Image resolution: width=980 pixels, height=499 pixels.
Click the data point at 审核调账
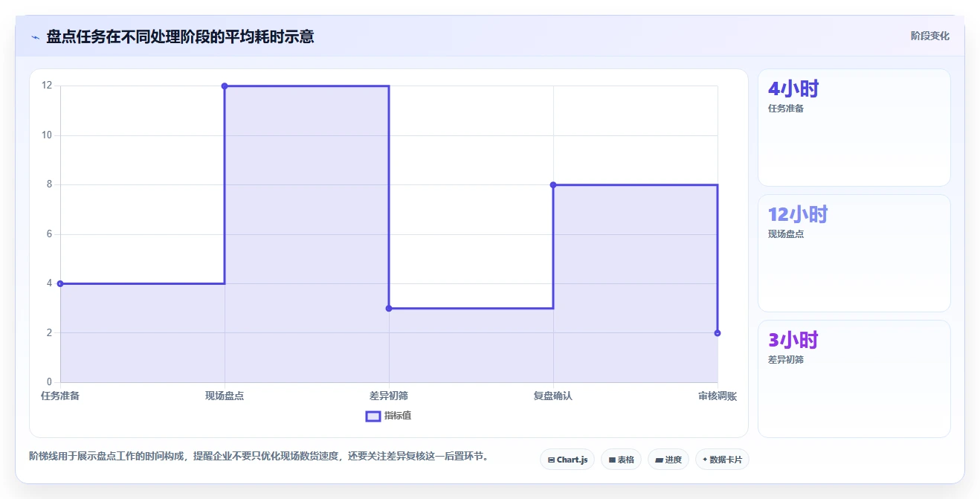718,333
